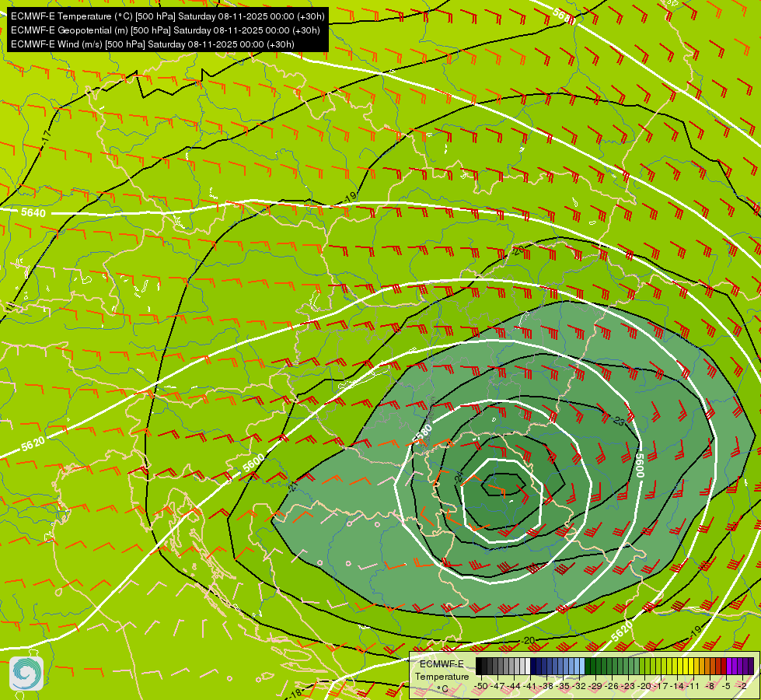
Task: Pick the black swatch at the legend's -50 end
Action: [x=479, y=666]
